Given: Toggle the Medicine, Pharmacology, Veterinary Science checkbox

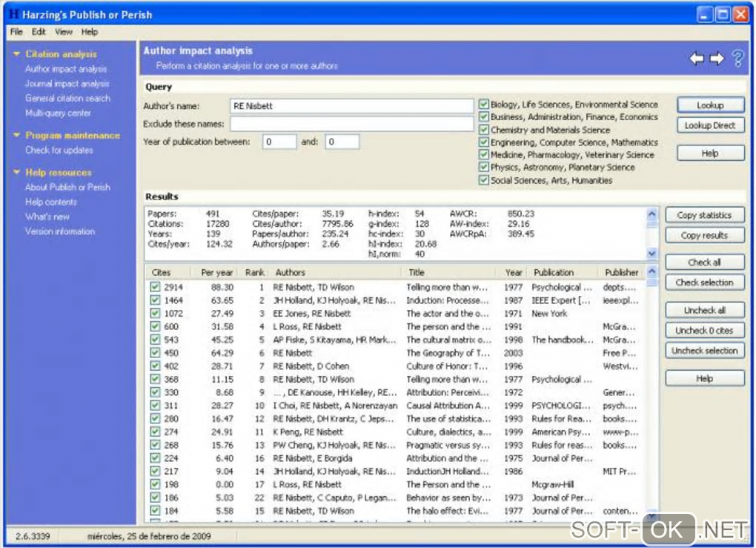Looking at the screenshot, I should pyautogui.click(x=484, y=155).
